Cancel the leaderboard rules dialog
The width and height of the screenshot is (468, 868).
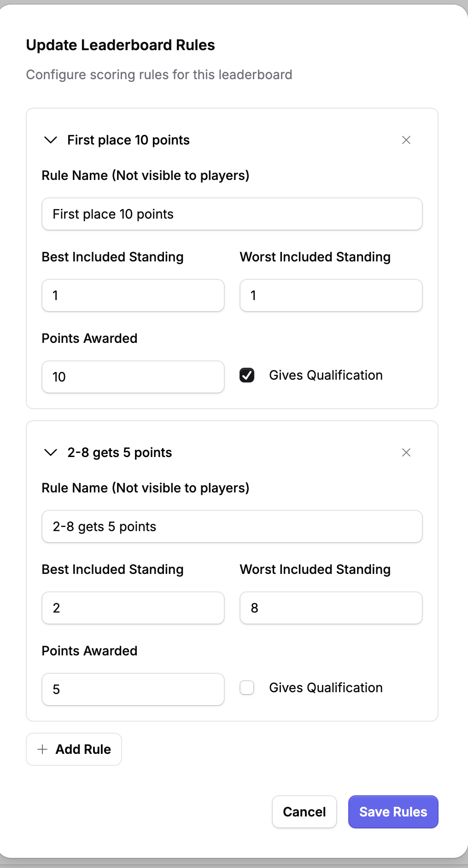tap(304, 812)
